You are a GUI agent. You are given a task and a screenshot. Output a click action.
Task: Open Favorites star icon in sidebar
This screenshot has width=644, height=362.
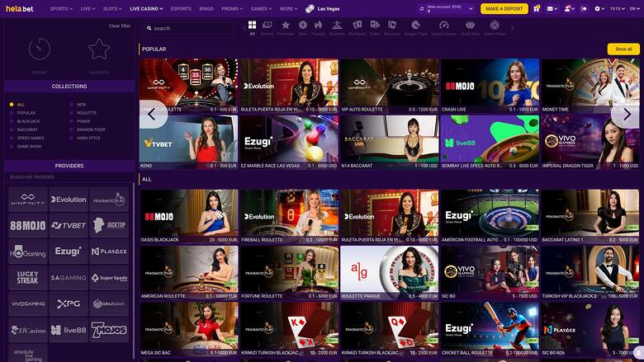click(99, 49)
